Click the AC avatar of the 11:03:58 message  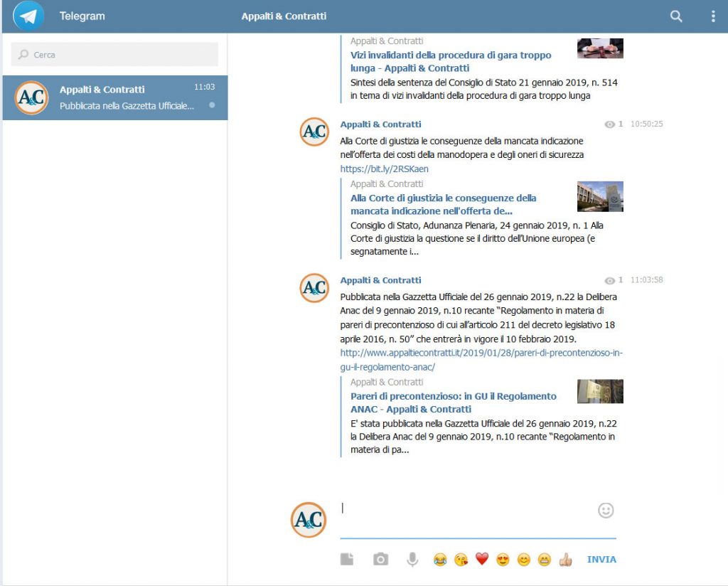pos(314,288)
